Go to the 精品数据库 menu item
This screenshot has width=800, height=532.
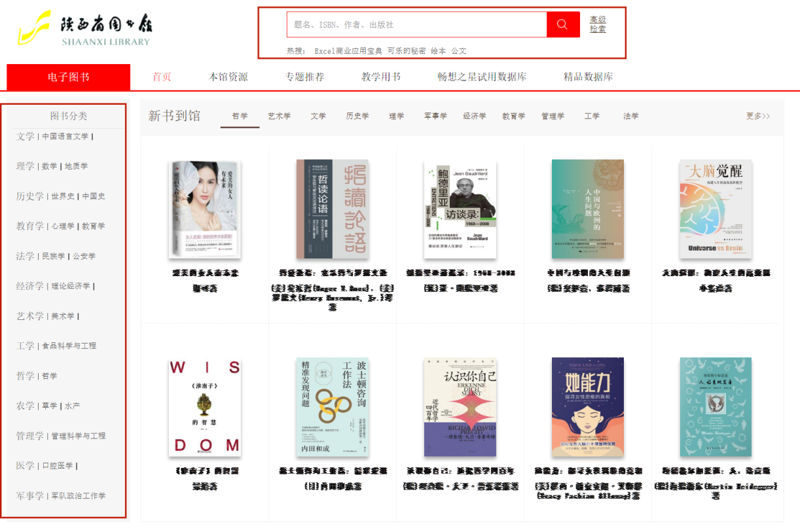click(589, 77)
